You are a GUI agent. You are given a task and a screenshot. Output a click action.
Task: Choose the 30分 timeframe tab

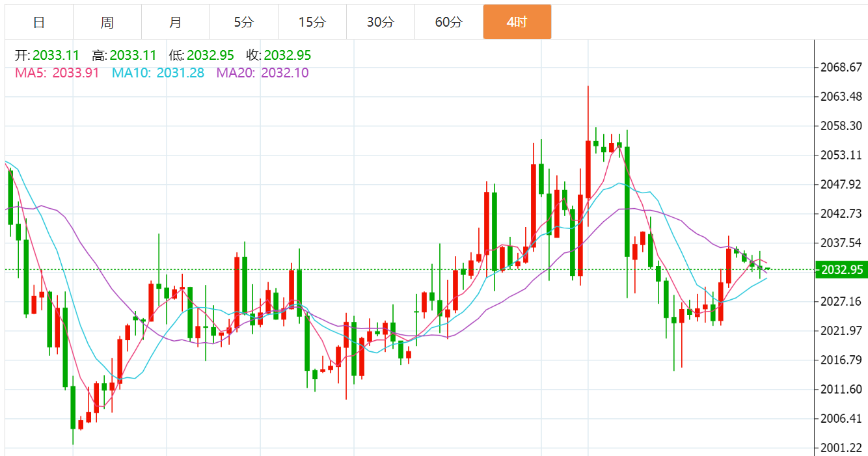pos(381,22)
